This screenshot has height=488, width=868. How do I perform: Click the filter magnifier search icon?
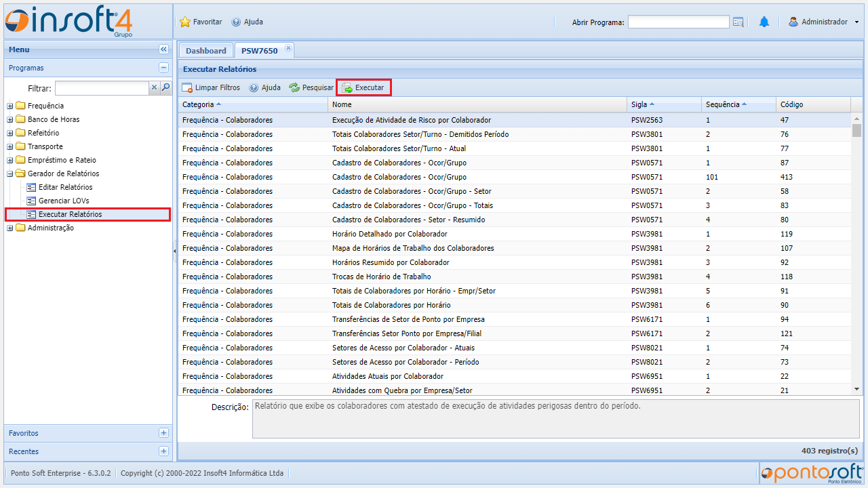pos(165,87)
